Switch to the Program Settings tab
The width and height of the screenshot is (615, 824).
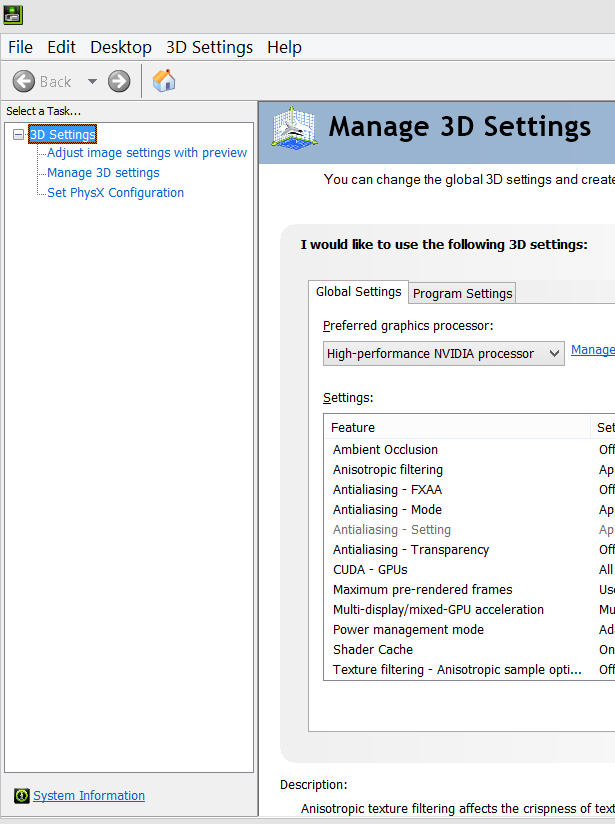point(463,293)
